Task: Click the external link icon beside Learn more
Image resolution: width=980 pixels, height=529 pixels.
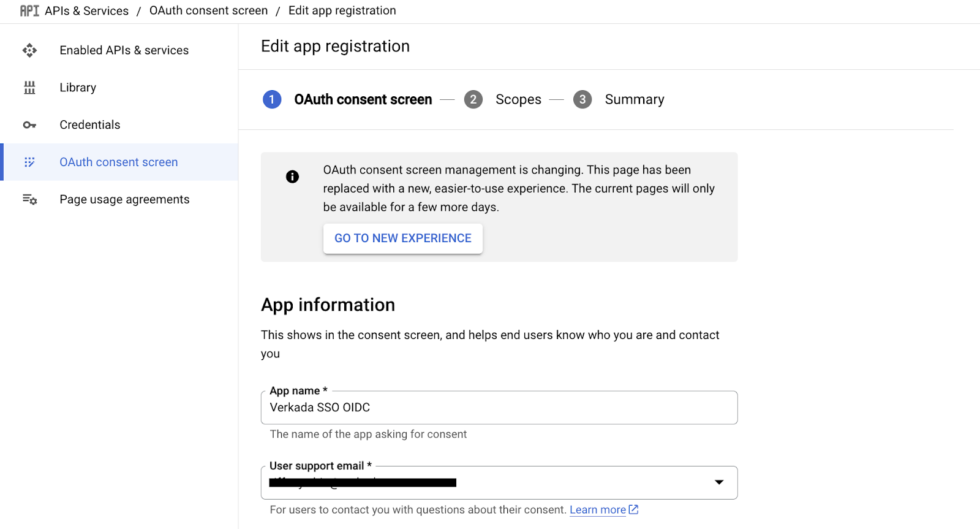Action: pos(634,509)
